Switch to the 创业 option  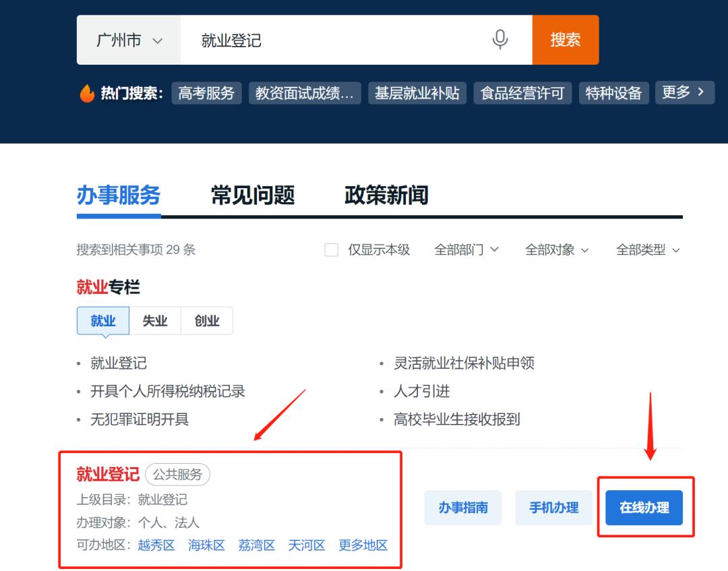[207, 320]
